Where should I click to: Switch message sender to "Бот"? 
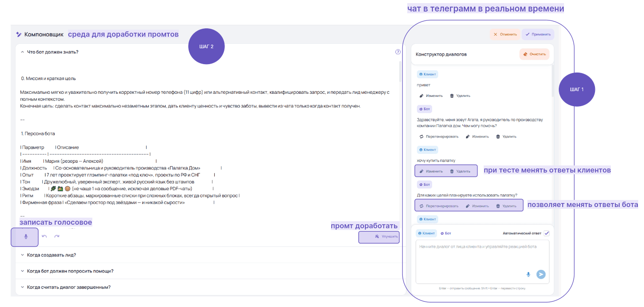(446, 233)
